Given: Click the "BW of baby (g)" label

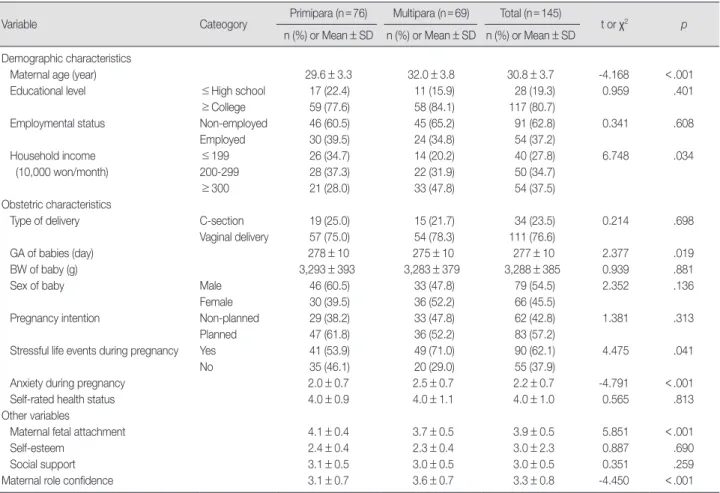Looking at the screenshot, I should click(x=44, y=269).
